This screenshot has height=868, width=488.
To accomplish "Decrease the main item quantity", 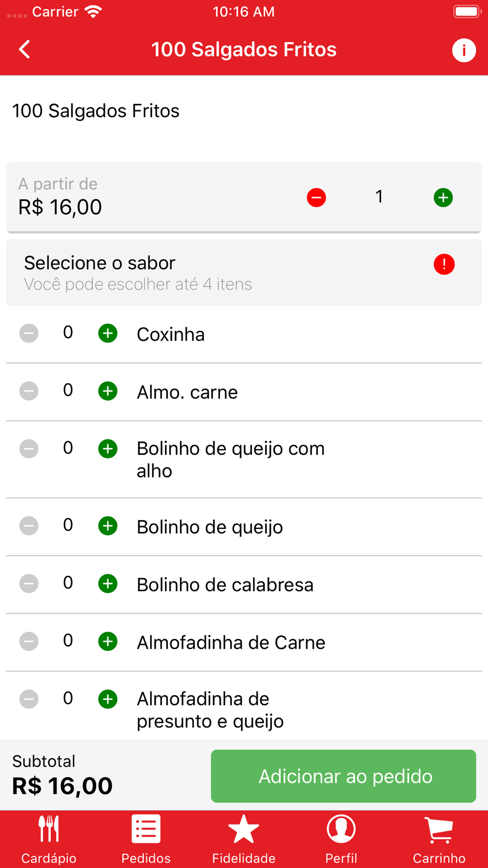I will (x=316, y=198).
